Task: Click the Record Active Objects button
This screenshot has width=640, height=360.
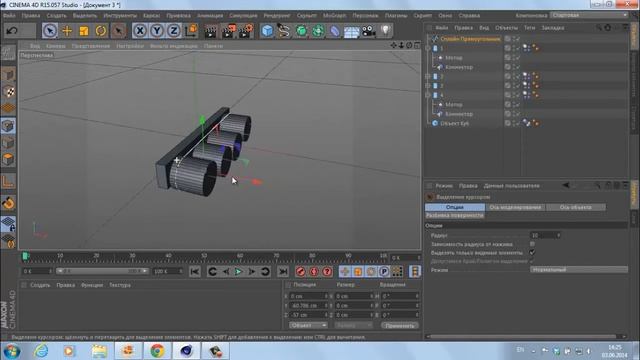Action: tap(300, 271)
